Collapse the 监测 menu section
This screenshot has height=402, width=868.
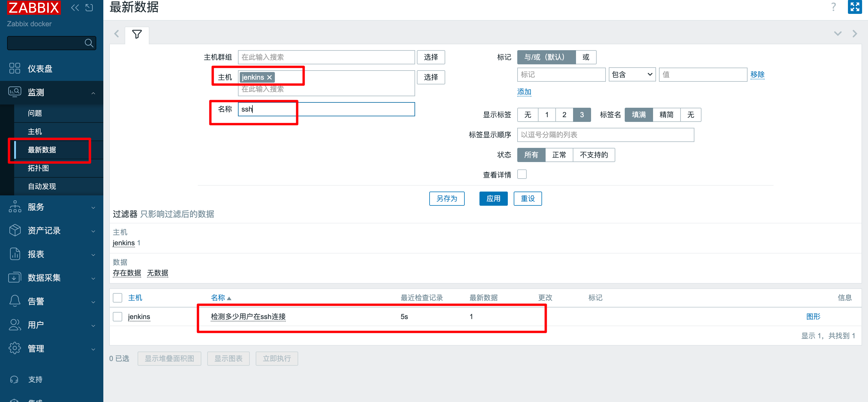click(x=93, y=93)
